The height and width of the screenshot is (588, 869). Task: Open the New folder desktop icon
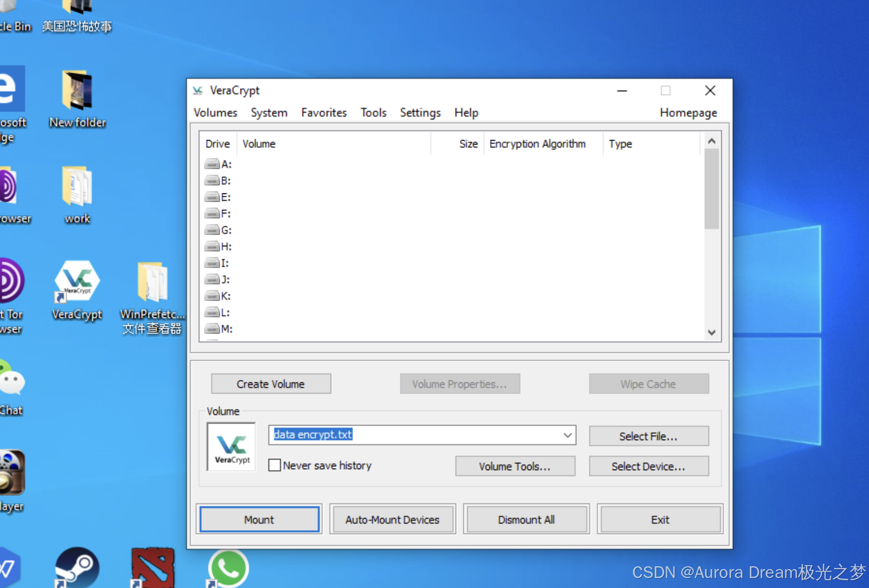pyautogui.click(x=77, y=99)
